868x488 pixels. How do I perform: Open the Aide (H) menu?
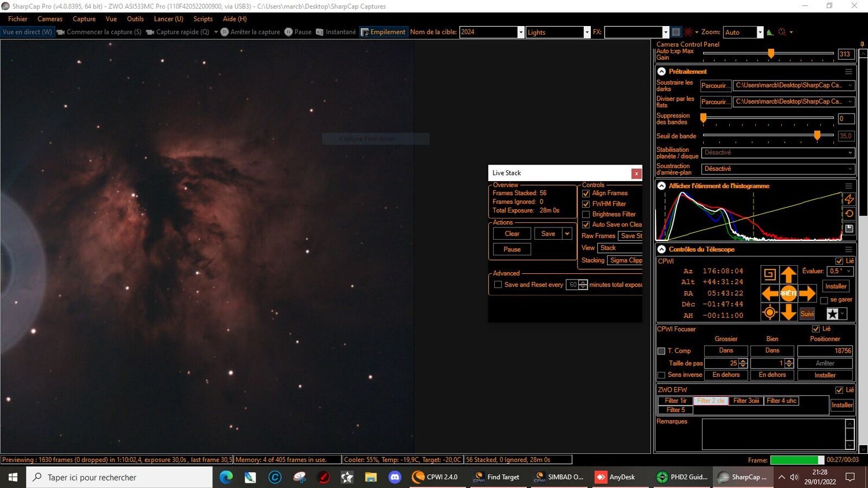tap(234, 19)
